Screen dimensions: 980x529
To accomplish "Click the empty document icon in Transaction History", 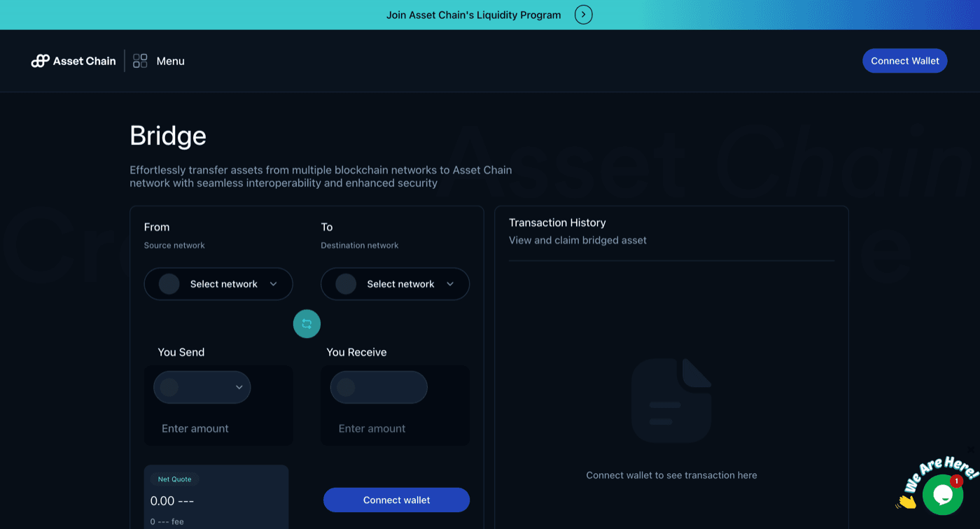I will [671, 400].
